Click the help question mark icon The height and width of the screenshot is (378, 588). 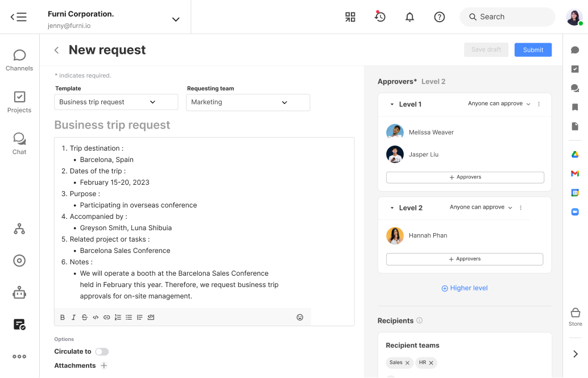coord(439,17)
